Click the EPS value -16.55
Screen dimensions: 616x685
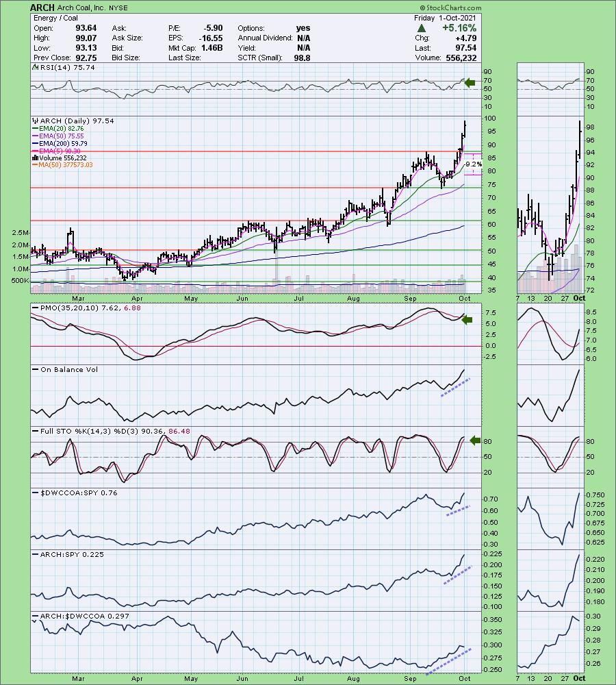click(x=210, y=38)
